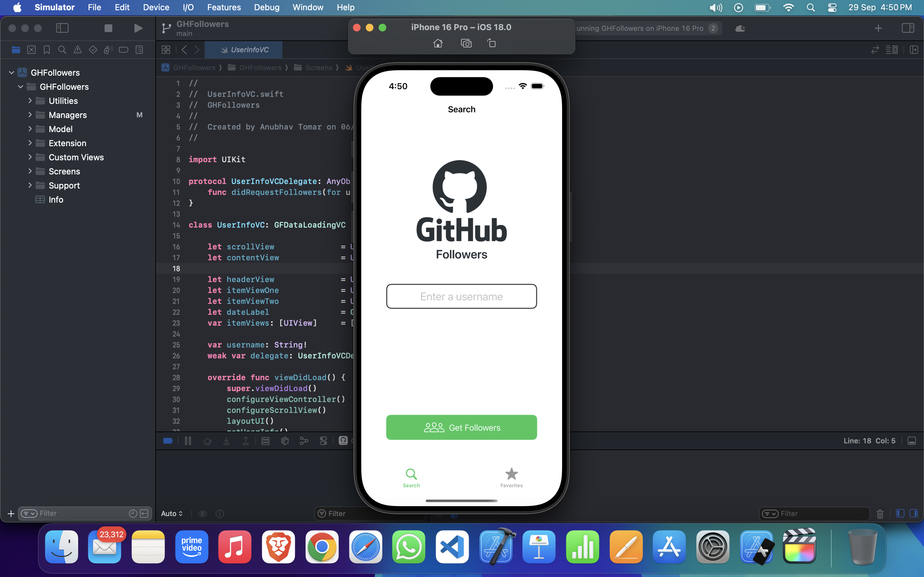Screen dimensions: 924x577
Task: Select the Info file in navigator
Action: 56,200
